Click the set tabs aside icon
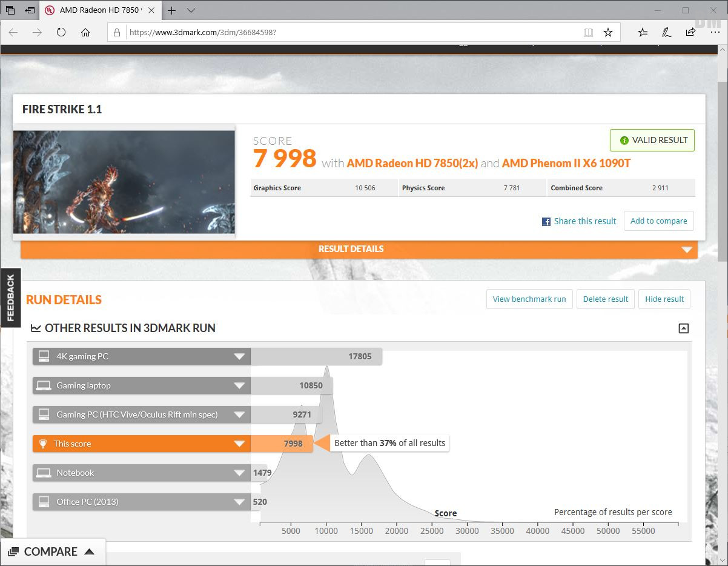 pyautogui.click(x=30, y=10)
